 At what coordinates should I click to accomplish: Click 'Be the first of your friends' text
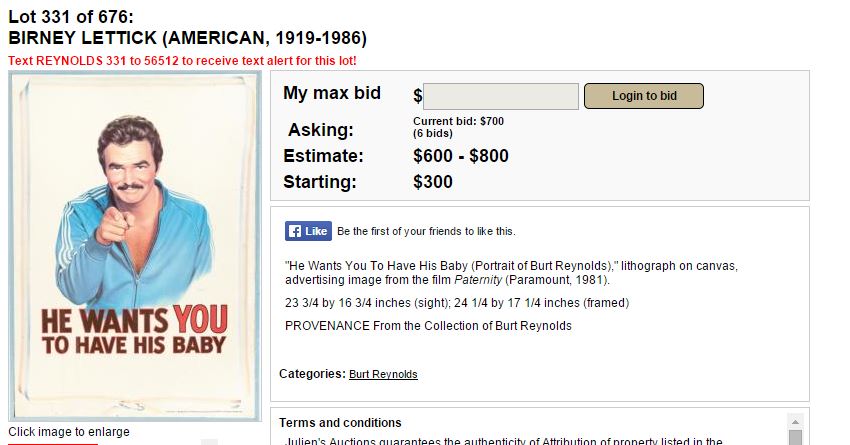[x=426, y=232]
